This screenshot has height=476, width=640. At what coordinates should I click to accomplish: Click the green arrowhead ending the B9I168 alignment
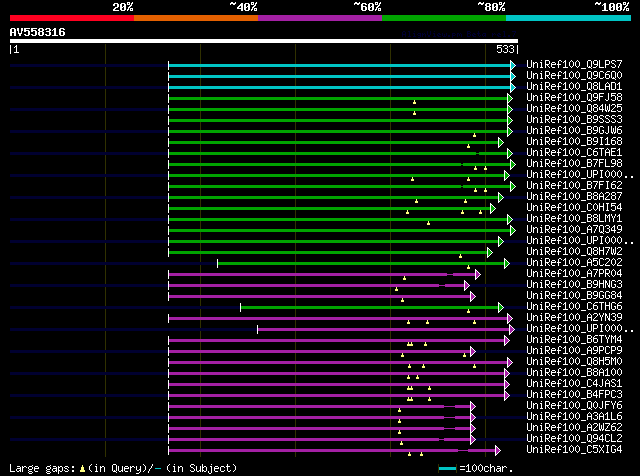click(501, 142)
